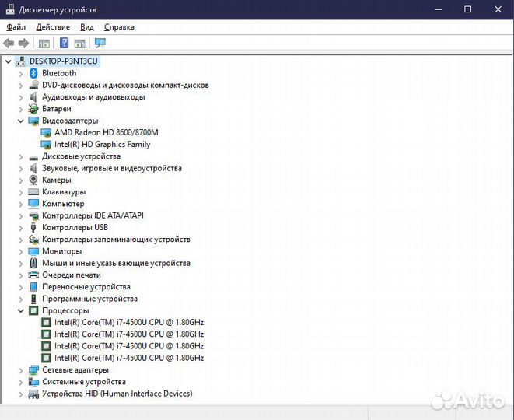Collapse the Видеоадаптеры category
Image resolution: width=514 pixels, height=420 pixels.
click(21, 121)
